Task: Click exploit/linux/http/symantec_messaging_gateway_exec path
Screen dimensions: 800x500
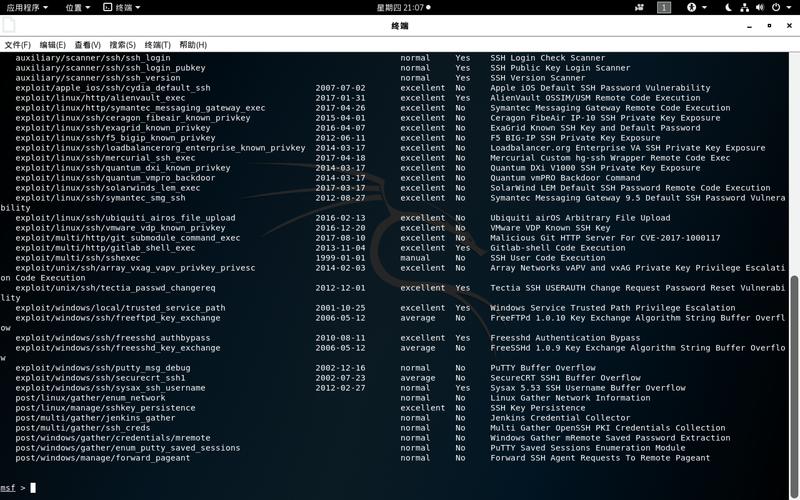Action: click(x=140, y=108)
